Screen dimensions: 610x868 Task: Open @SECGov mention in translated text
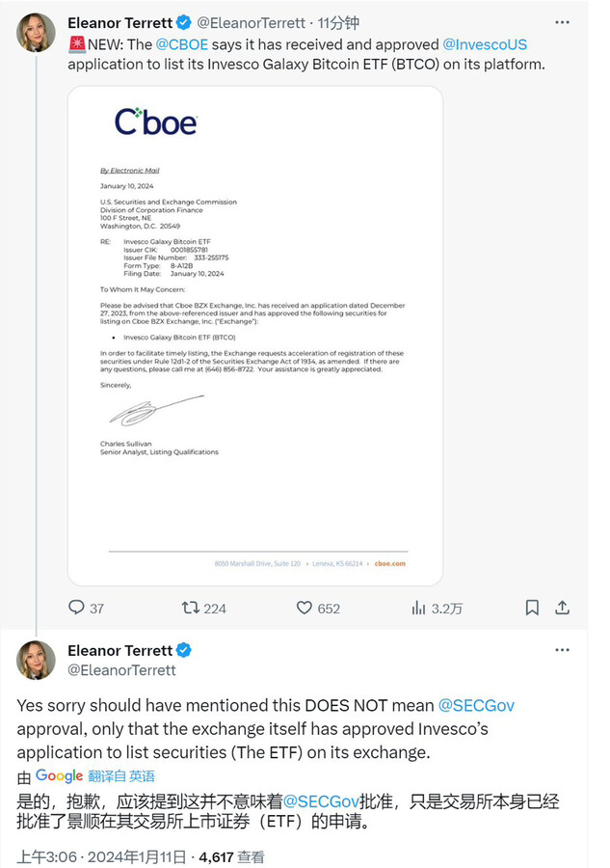point(321,801)
